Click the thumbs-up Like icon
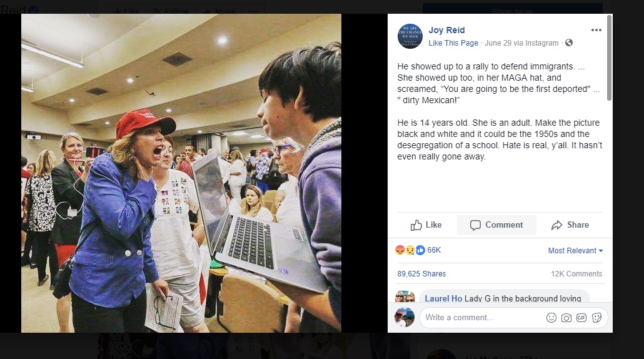The width and height of the screenshot is (644, 359). tap(416, 225)
